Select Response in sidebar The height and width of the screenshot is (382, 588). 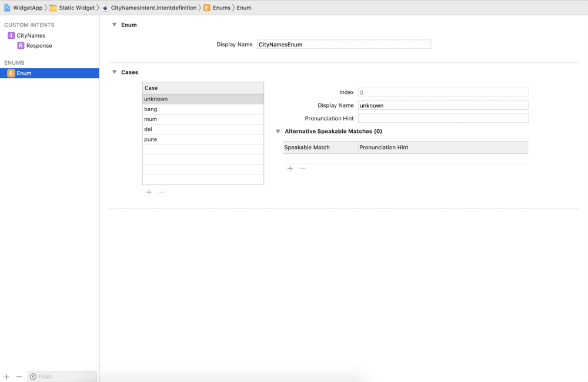[x=39, y=45]
